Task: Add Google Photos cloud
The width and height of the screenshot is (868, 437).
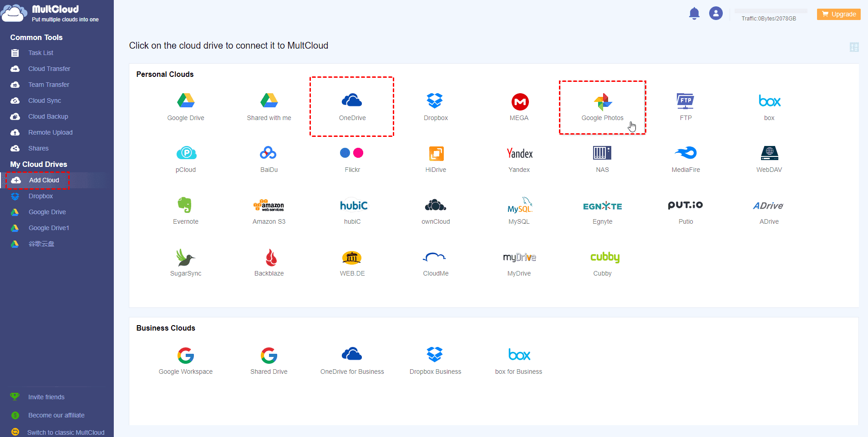Action: (602, 107)
